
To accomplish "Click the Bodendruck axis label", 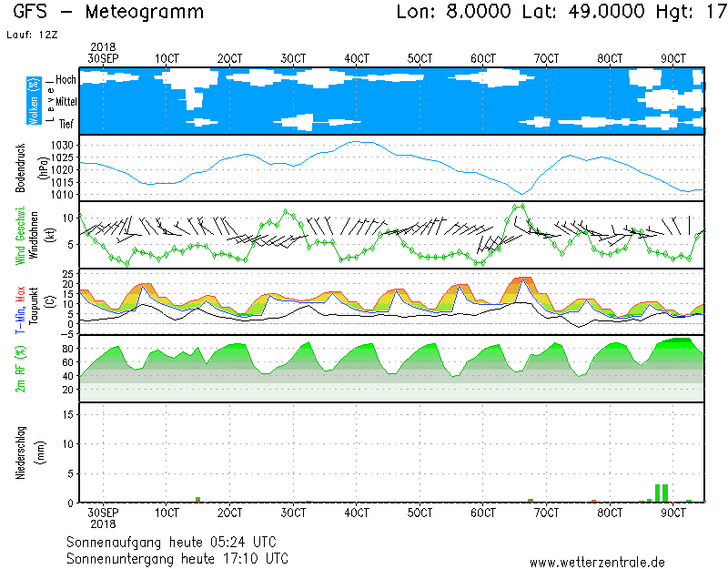I will click(x=21, y=168).
